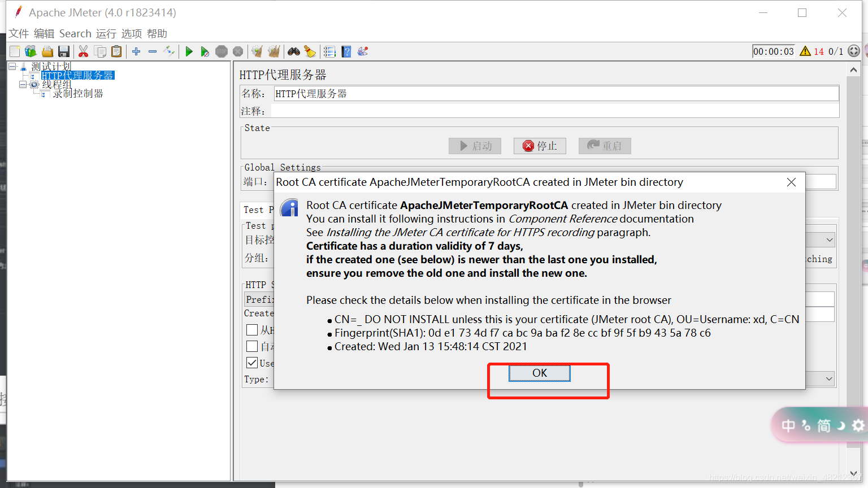Click the IME 中 language indicator
The width and height of the screenshot is (868, 488).
click(788, 425)
